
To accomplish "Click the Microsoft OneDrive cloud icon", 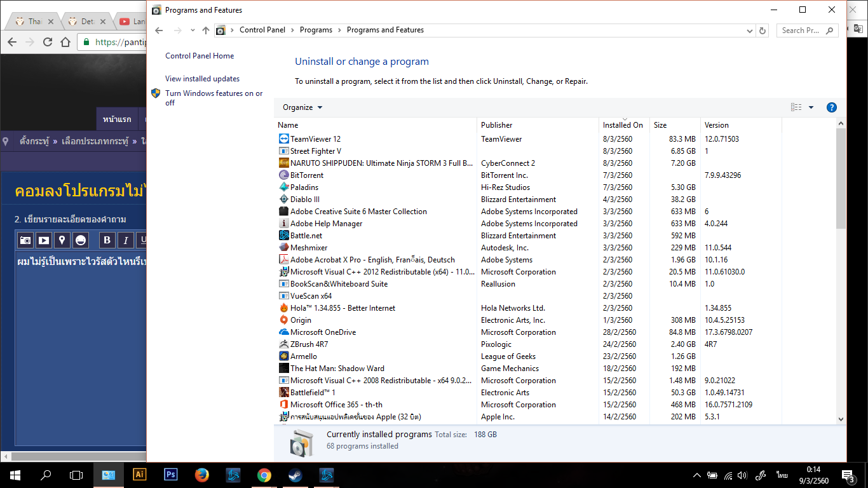I will 284,332.
